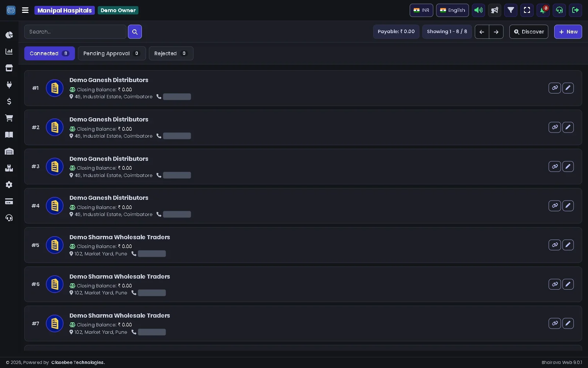Open the hamburger menu
The image size is (588, 368).
coord(25,10)
